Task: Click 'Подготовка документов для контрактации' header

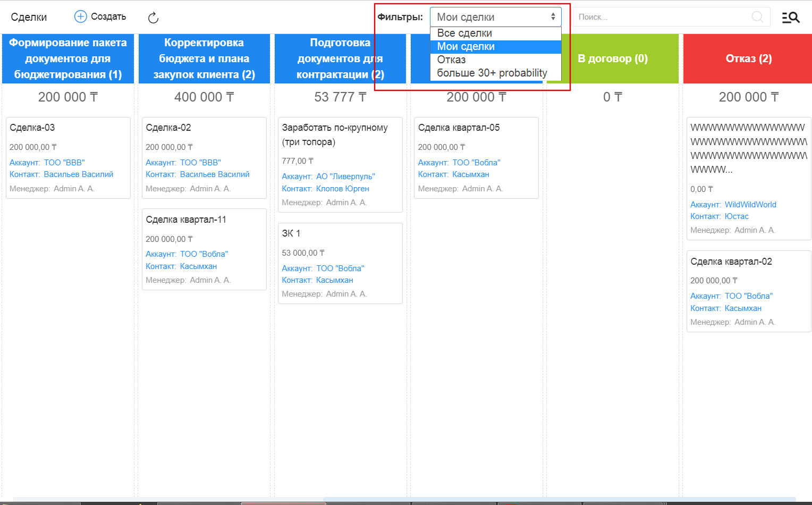Action: (340, 58)
